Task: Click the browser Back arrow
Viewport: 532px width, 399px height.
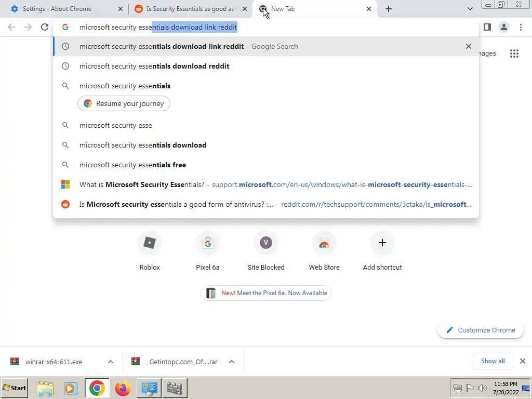Action: point(11,27)
